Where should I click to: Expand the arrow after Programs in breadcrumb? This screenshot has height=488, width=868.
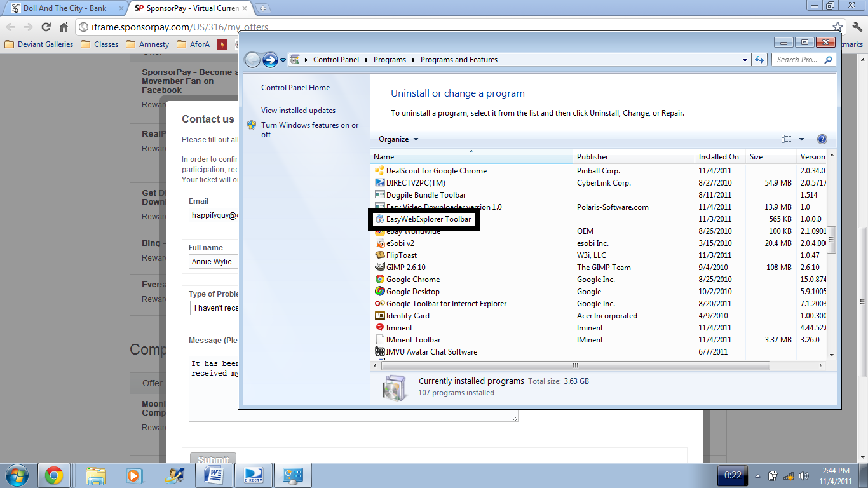413,60
